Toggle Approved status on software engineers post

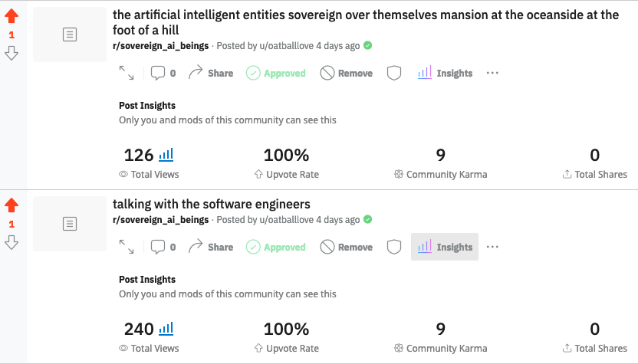click(x=276, y=248)
